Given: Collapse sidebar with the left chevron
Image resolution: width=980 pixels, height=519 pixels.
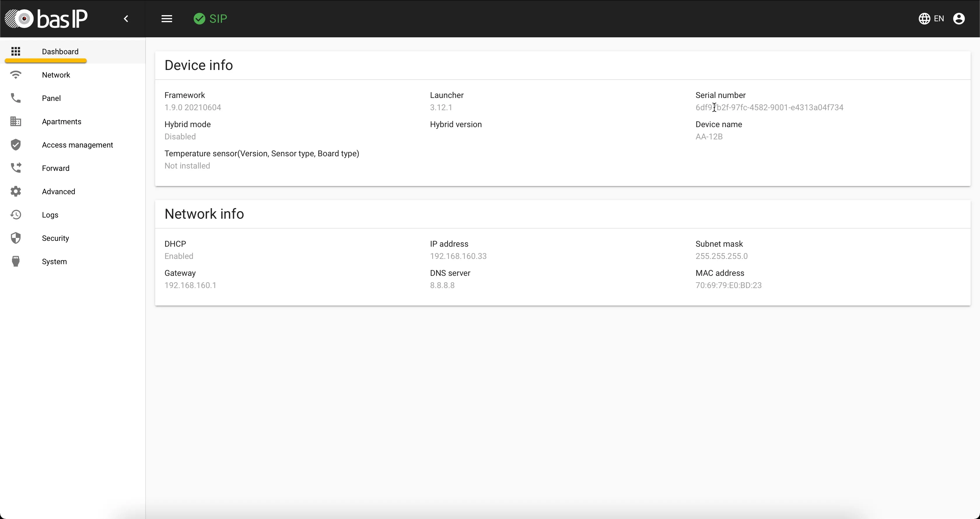Looking at the screenshot, I should (126, 19).
